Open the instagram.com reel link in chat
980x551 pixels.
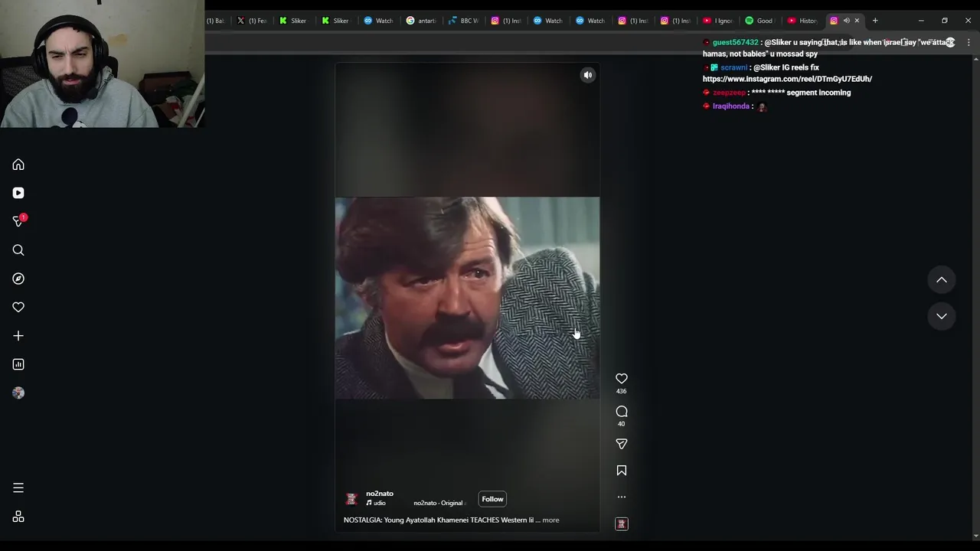787,79
